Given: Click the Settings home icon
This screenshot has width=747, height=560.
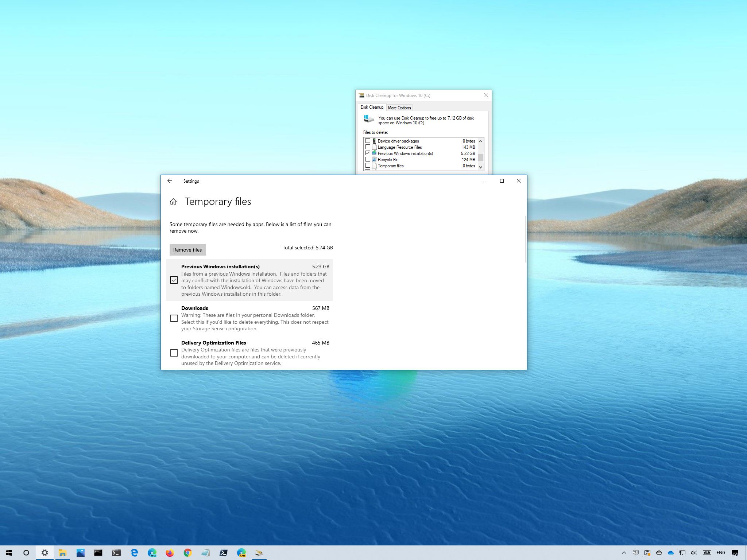Looking at the screenshot, I should [174, 201].
